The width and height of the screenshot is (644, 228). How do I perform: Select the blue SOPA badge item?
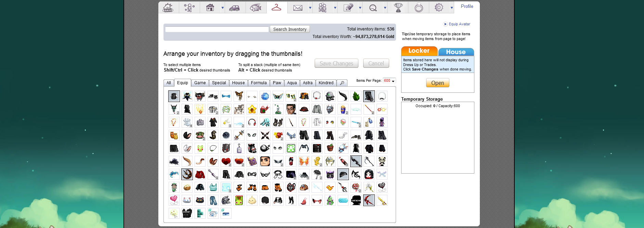343,200
